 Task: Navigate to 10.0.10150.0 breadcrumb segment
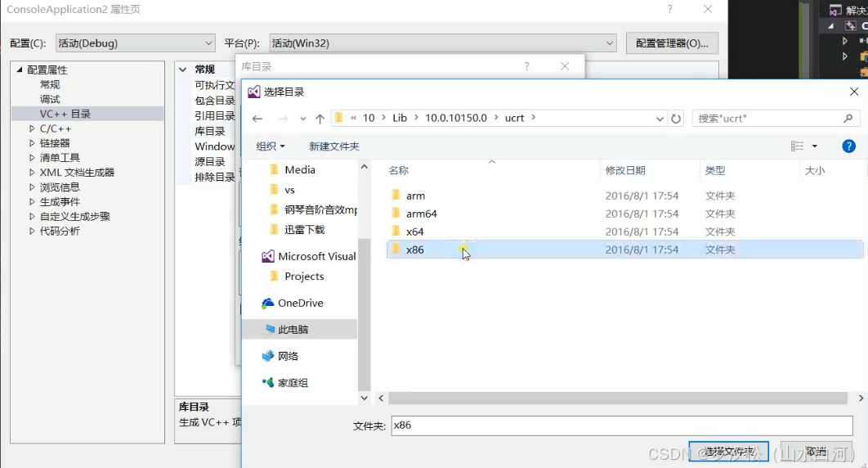(456, 118)
